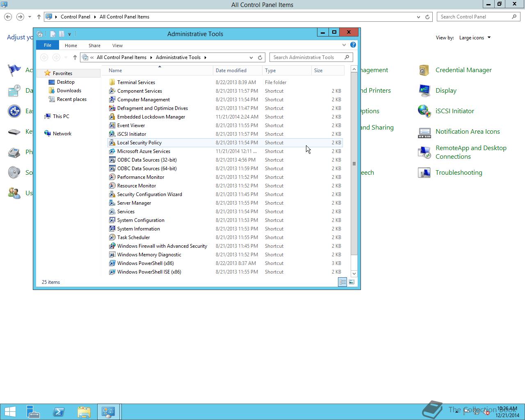Select the Local Security Policy icon
Image resolution: width=525 pixels, height=420 pixels.
coord(112,143)
